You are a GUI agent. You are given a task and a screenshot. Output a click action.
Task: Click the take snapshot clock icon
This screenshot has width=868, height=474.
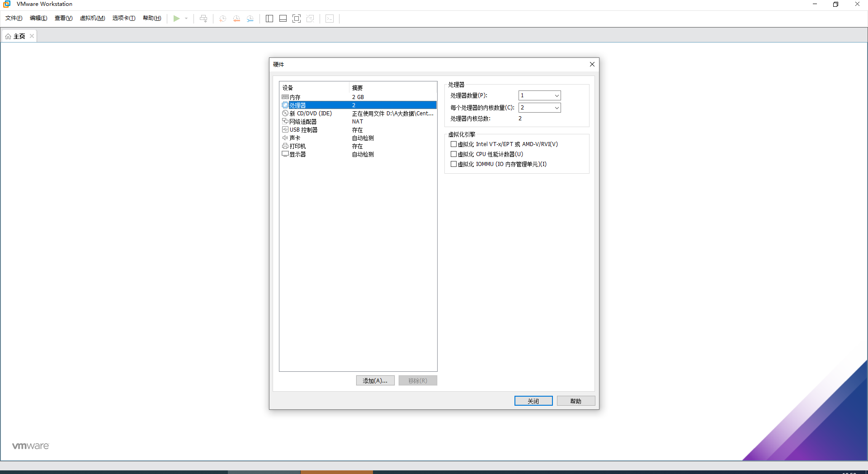pyautogui.click(x=222, y=19)
